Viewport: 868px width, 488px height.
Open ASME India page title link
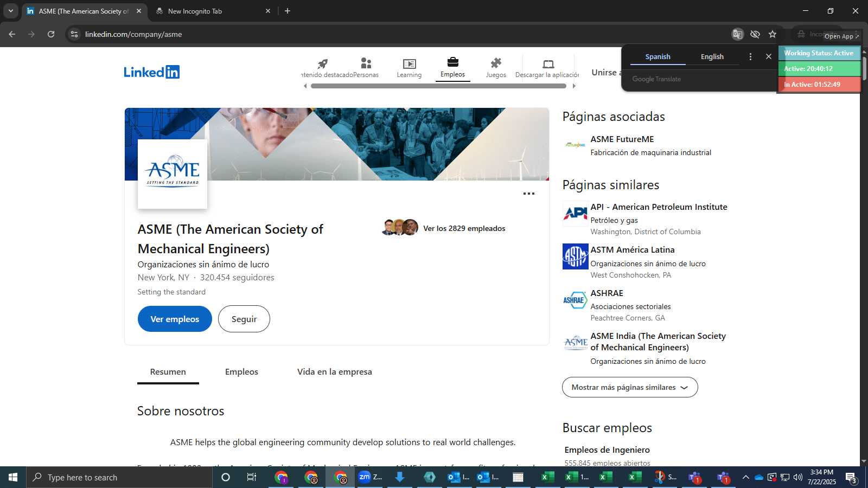658,342
